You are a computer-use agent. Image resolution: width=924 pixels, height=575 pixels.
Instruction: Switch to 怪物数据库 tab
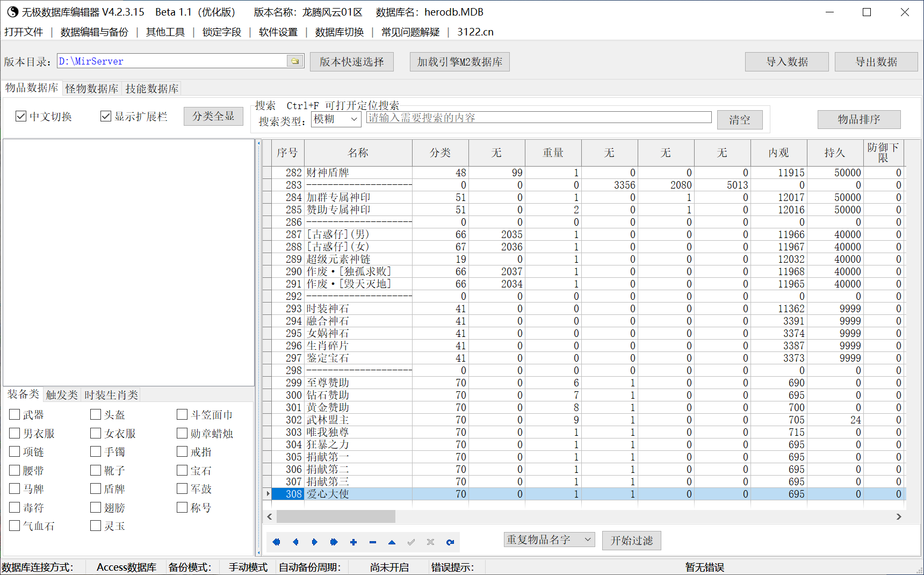coord(92,88)
